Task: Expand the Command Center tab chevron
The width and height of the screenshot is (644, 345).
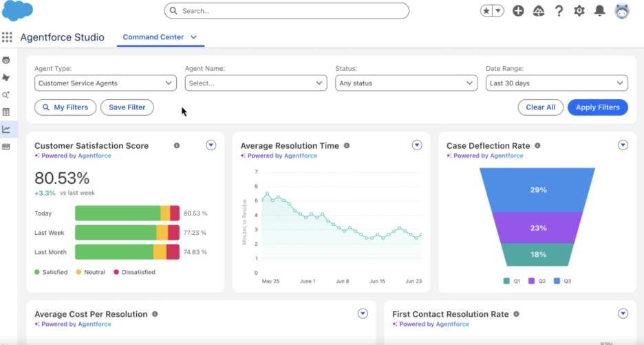Action: [x=193, y=37]
